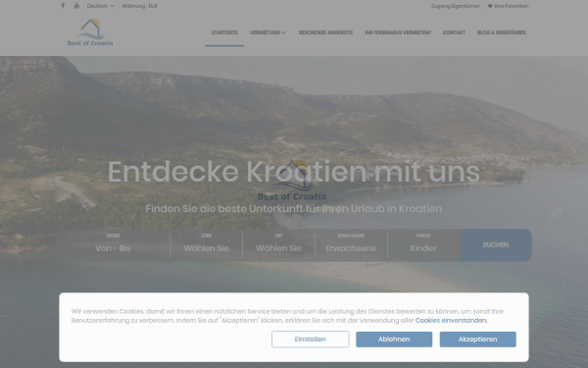Viewport: 588px width, 368px height.
Task: Click Einstellen in the cookie banner
Action: point(311,340)
